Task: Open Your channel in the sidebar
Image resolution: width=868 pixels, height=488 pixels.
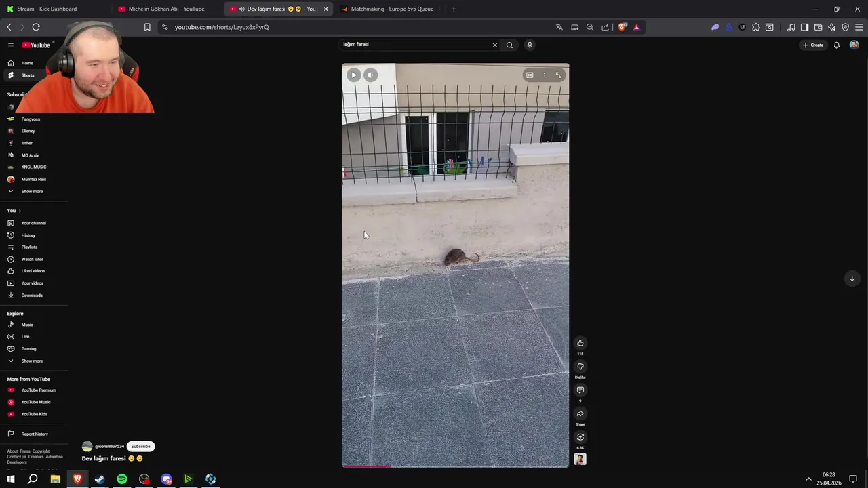Action: [x=34, y=223]
